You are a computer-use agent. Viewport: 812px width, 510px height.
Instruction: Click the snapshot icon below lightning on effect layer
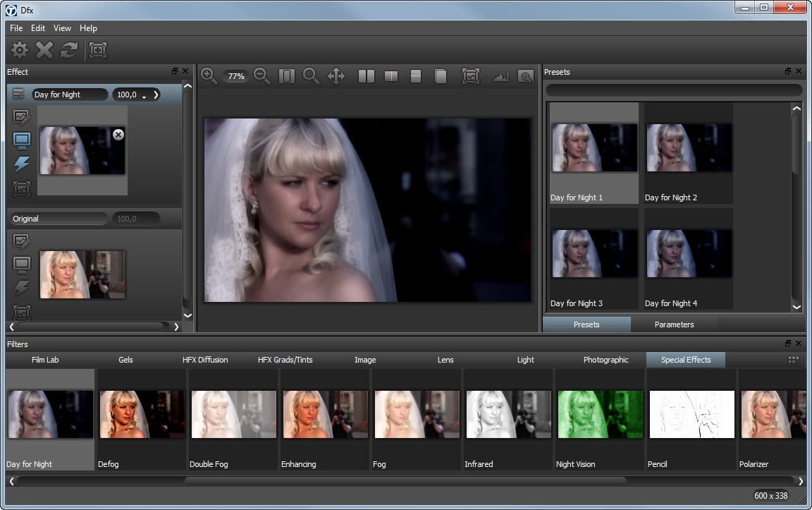click(x=21, y=188)
